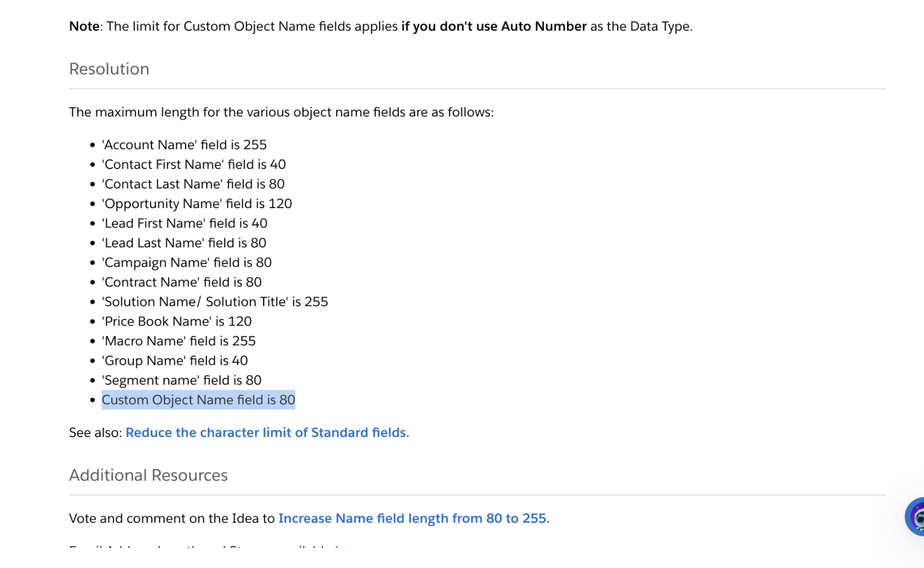
Task: Click the 'Lead Last Name' list item
Action: coord(184,243)
